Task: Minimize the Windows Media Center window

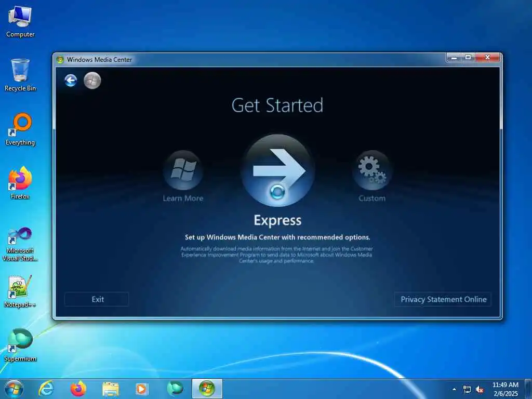Action: 454,58
